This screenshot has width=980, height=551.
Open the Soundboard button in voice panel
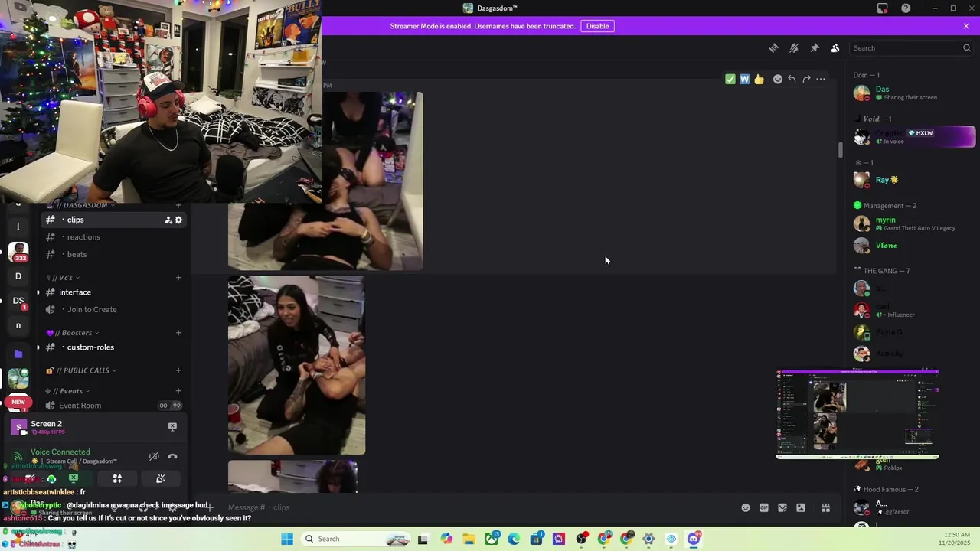tap(161, 478)
